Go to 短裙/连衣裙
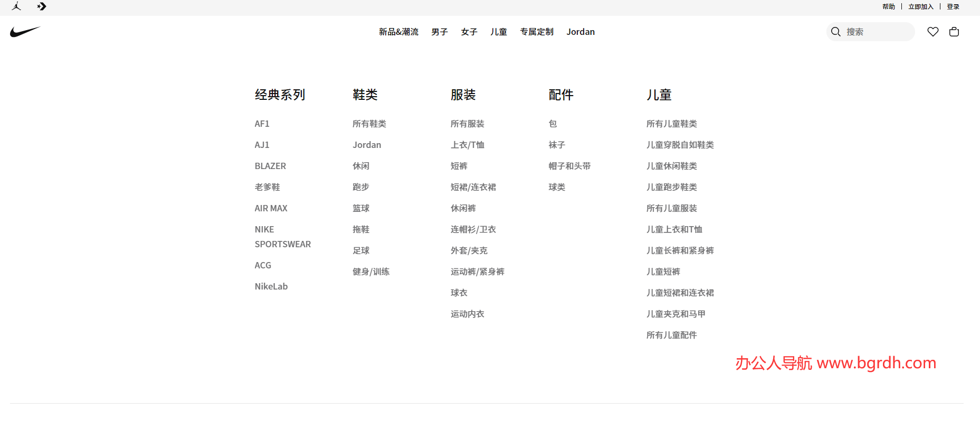Screen dimensions: 980x429 (x=473, y=187)
